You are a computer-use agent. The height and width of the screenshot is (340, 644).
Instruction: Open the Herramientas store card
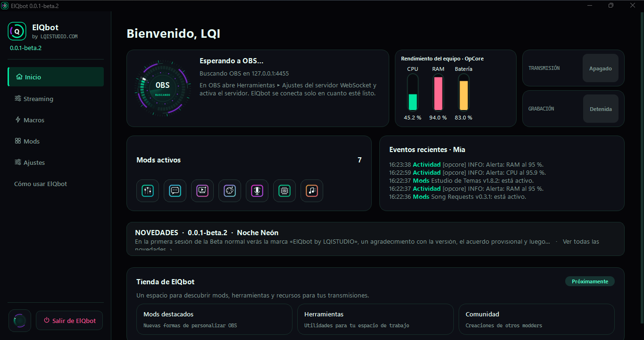(376, 320)
